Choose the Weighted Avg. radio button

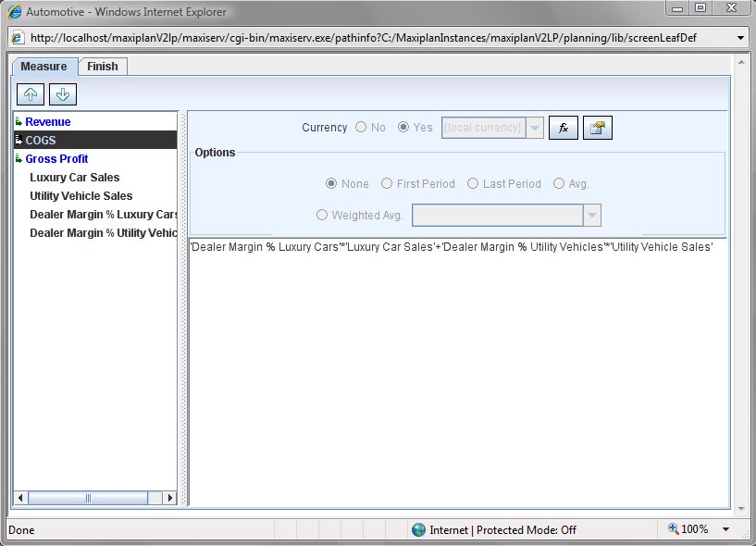(x=322, y=216)
